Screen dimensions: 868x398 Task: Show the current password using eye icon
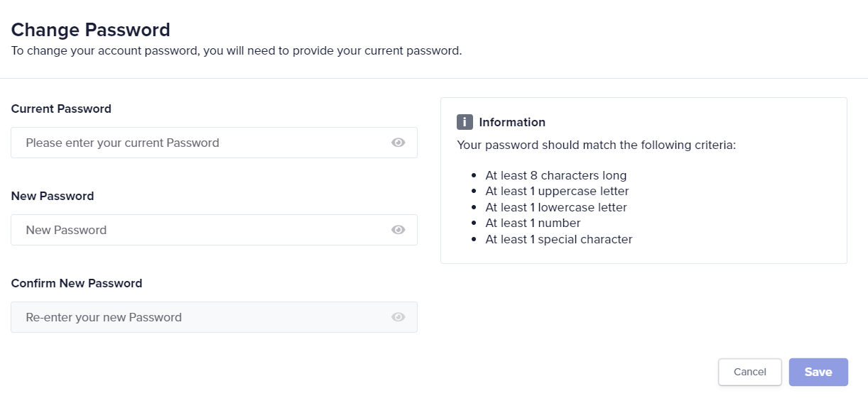coord(398,143)
